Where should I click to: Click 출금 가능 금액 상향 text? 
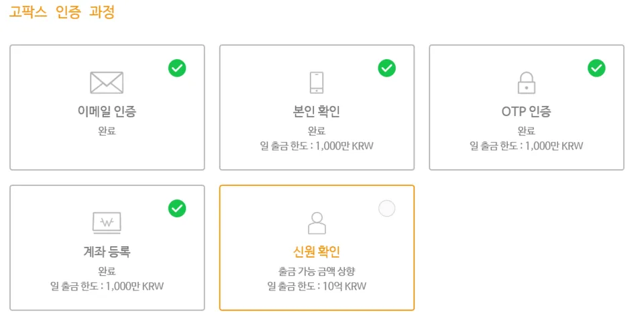pyautogui.click(x=317, y=271)
